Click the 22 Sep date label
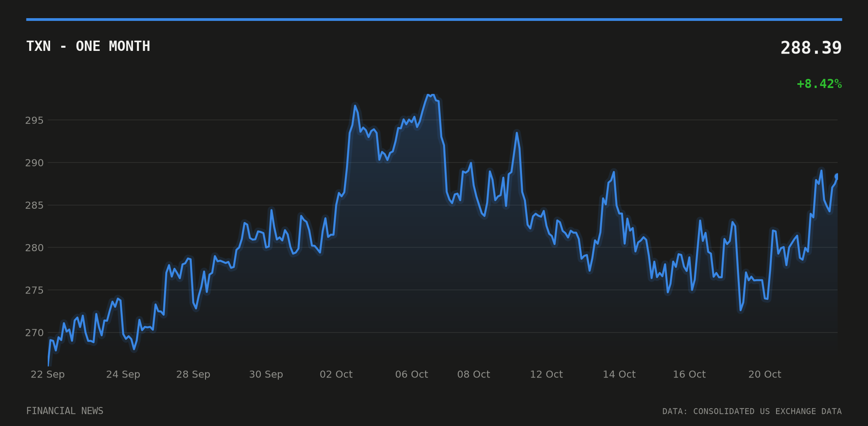This screenshot has width=868, height=426. 48,374
